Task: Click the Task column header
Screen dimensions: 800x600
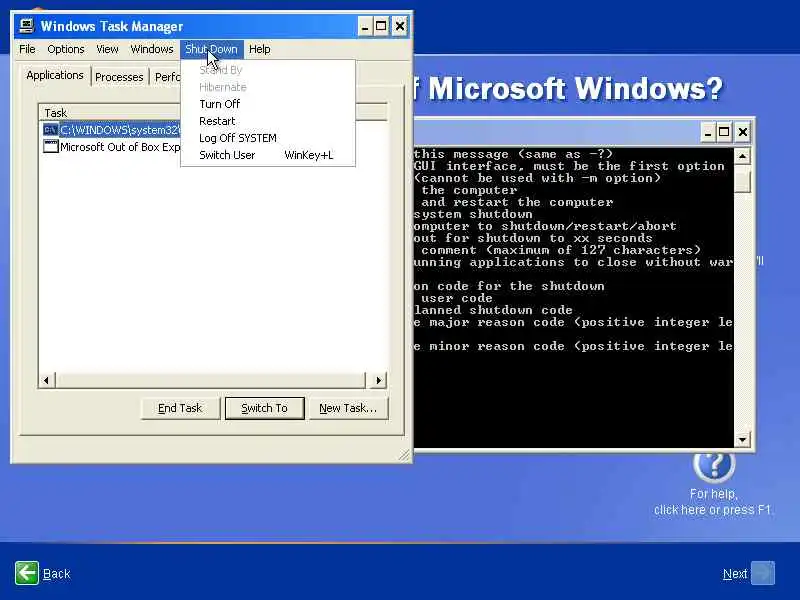Action: point(110,113)
